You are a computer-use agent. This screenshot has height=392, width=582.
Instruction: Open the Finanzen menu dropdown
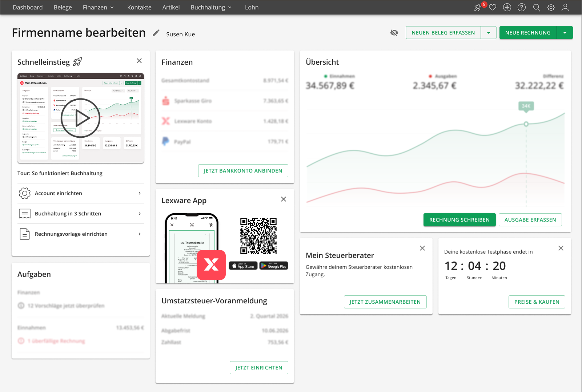[98, 7]
